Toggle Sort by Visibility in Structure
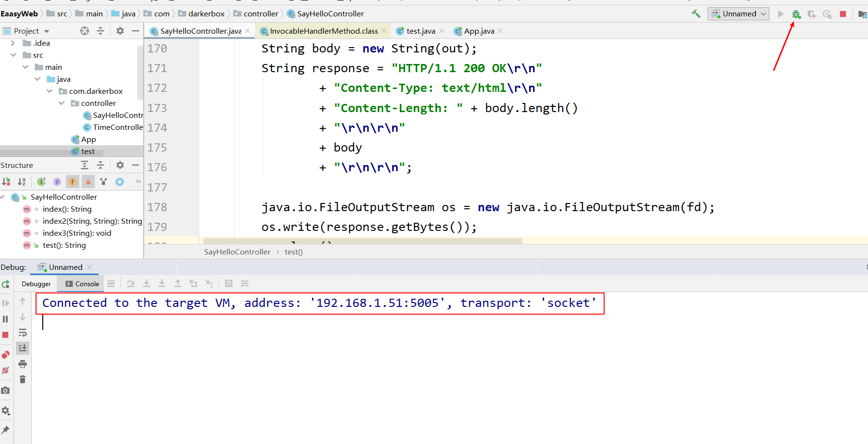 tap(6, 181)
